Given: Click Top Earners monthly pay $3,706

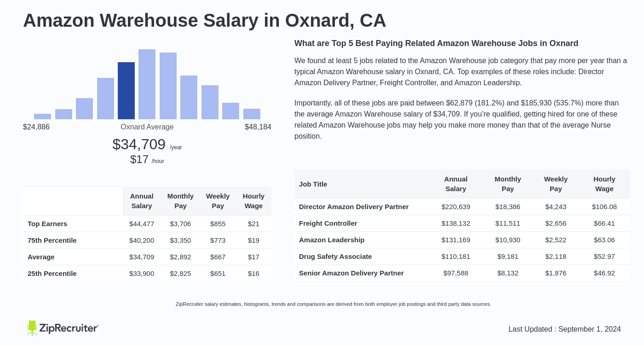Looking at the screenshot, I should (180, 224).
